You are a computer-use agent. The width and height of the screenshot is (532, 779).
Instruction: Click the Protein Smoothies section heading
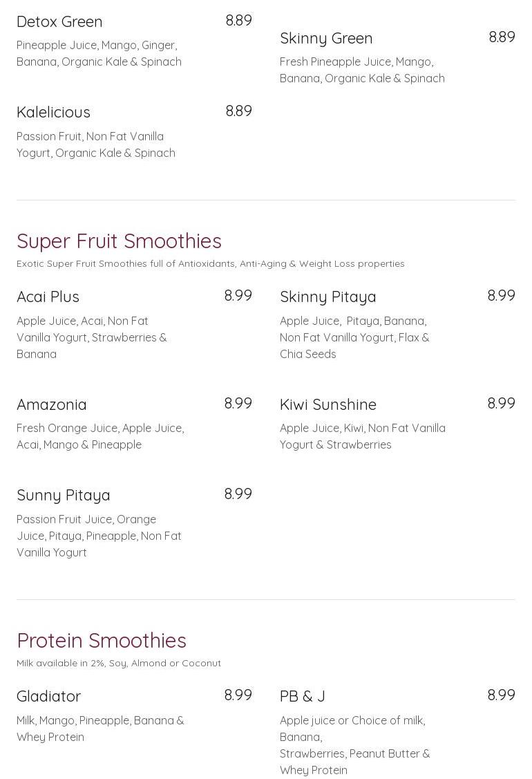[102, 640]
